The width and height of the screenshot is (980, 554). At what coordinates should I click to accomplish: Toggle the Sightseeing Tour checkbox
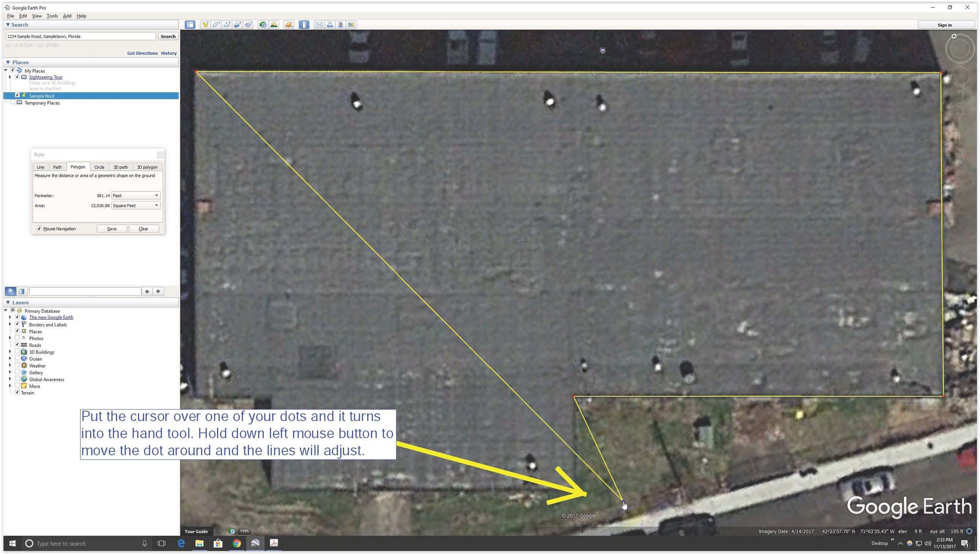point(17,77)
